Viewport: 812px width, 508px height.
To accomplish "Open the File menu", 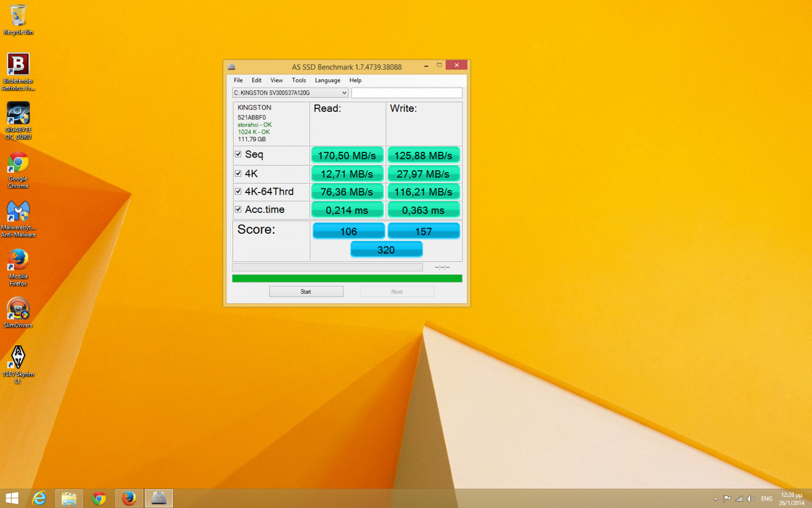I will (x=238, y=80).
